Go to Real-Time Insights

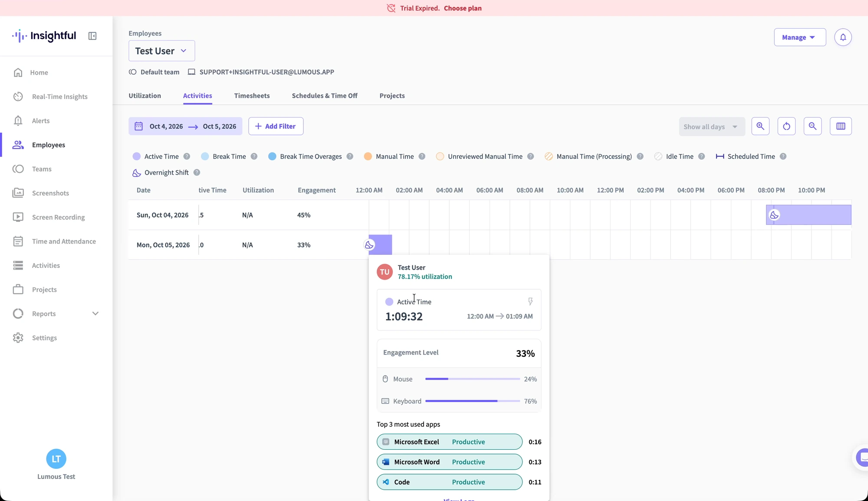pos(59,96)
